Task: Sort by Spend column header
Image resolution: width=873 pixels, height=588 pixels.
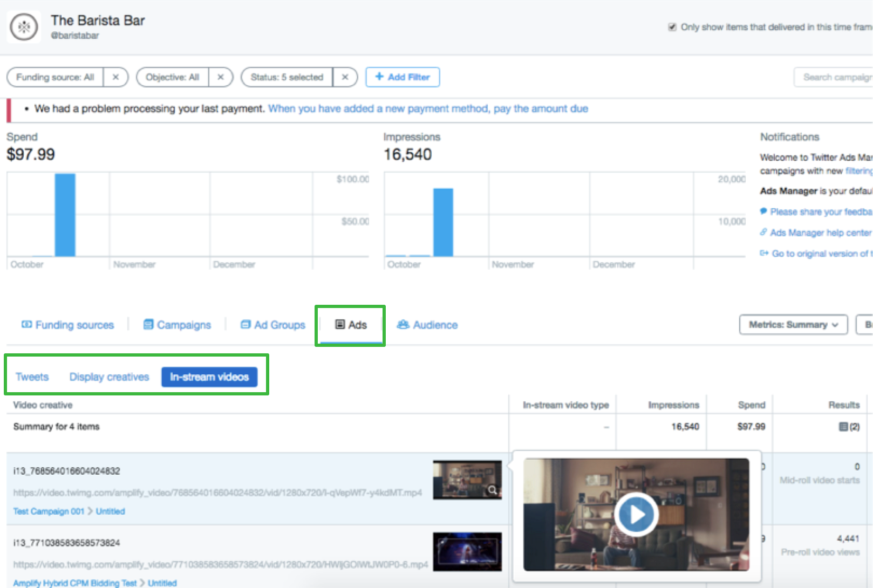Action: click(752, 405)
